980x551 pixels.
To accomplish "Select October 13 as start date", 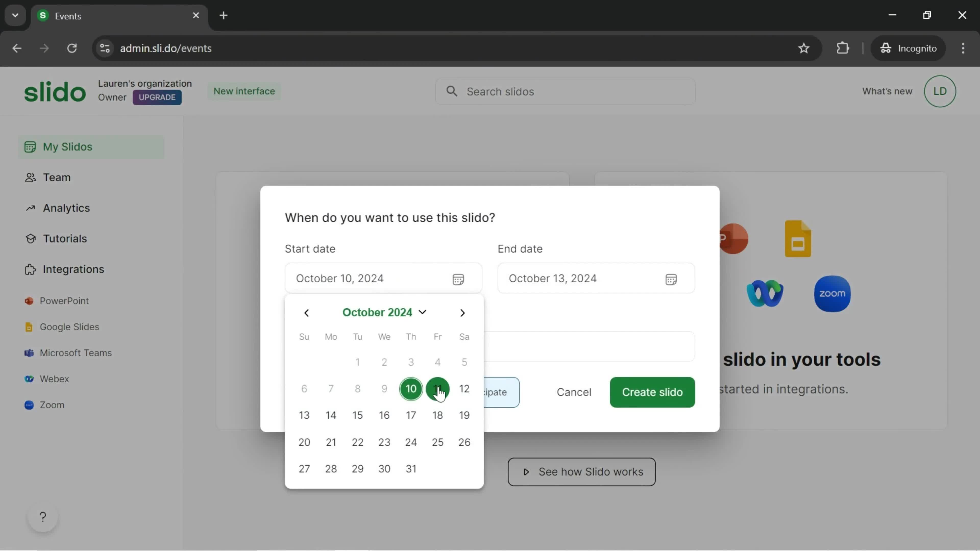I will [304, 415].
